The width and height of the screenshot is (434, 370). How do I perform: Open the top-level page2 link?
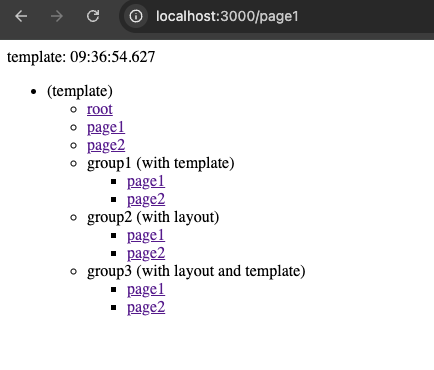106,146
